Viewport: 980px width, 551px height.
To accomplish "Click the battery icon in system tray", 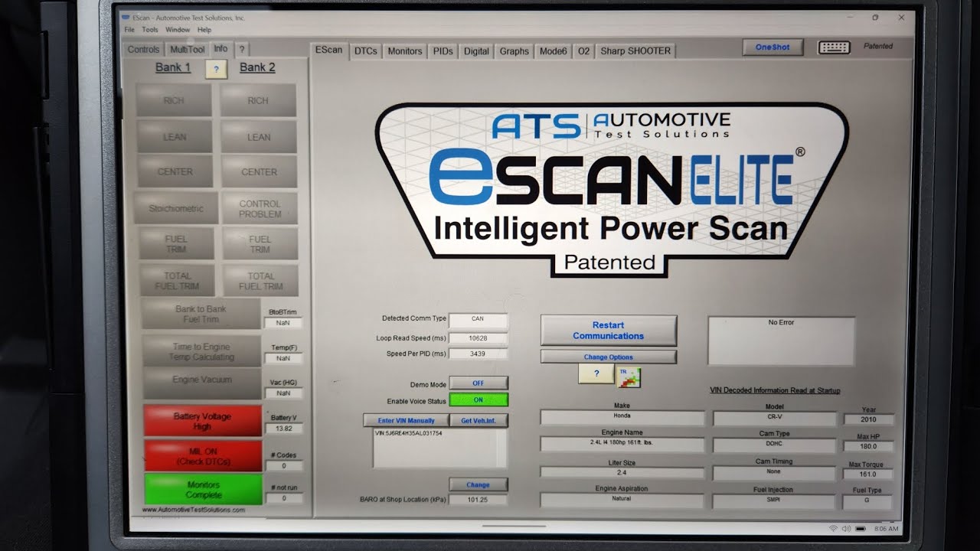I will click(x=860, y=529).
